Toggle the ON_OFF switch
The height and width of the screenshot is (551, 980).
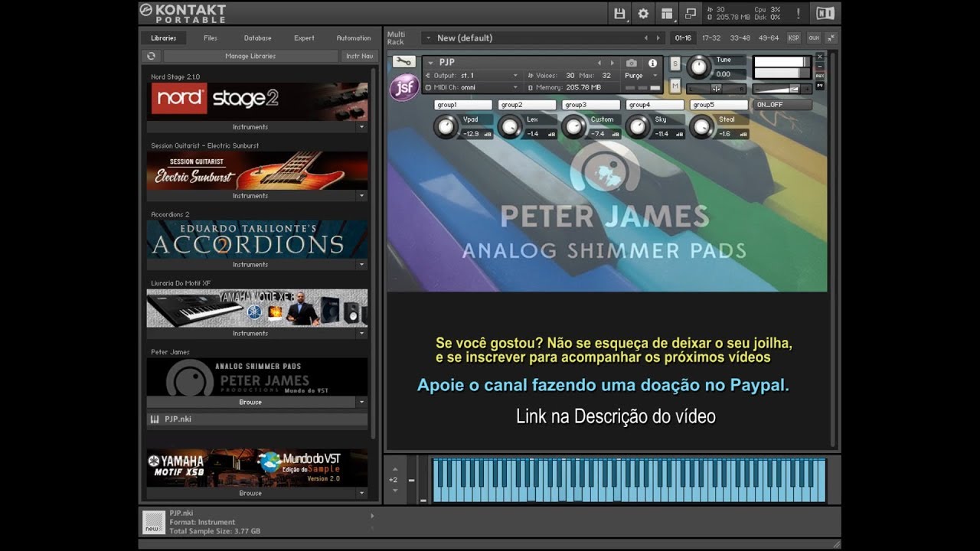[782, 105]
